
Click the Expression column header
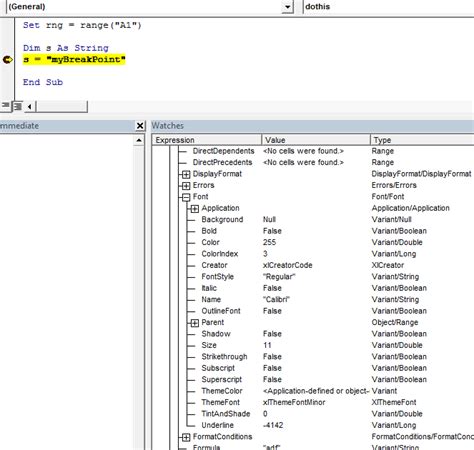click(207, 140)
